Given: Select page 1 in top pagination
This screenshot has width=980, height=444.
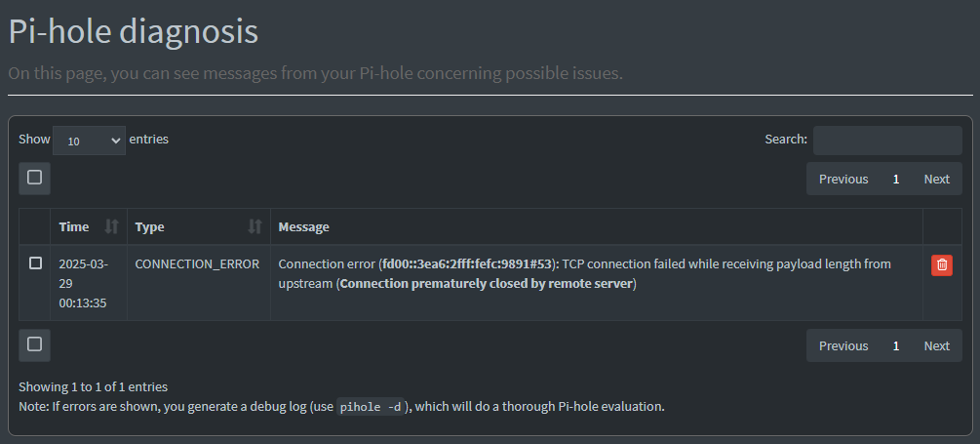Looking at the screenshot, I should (895, 179).
